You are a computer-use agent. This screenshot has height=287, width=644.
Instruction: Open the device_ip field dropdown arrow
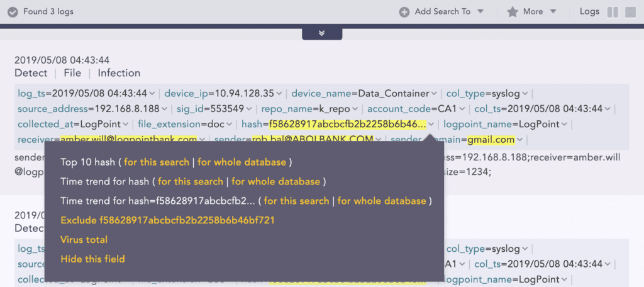click(x=279, y=94)
